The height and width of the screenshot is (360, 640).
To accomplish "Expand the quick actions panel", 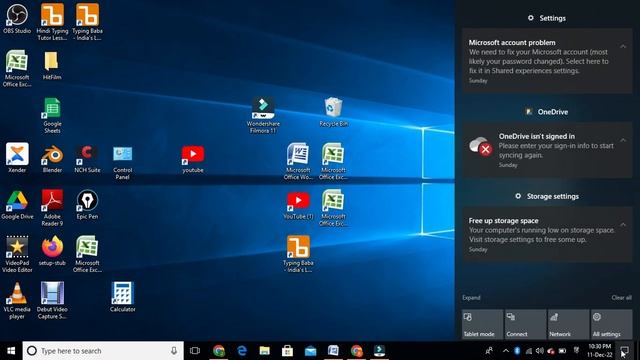I will (x=471, y=298).
